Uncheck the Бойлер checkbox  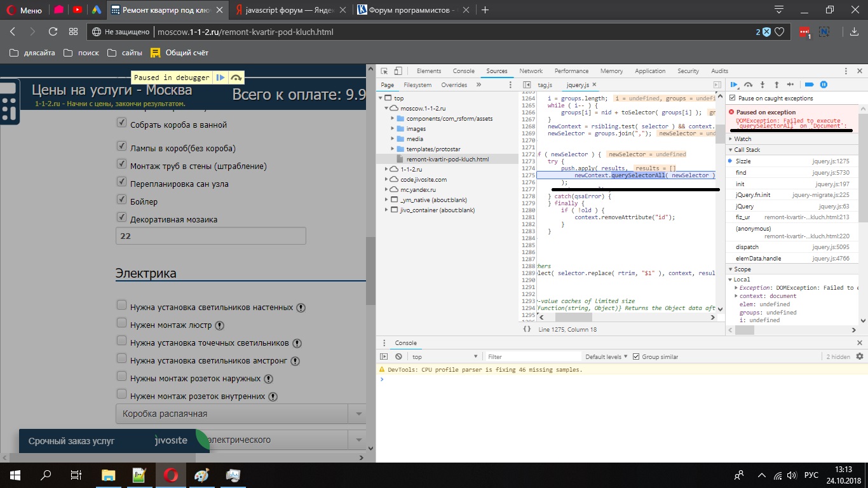121,200
